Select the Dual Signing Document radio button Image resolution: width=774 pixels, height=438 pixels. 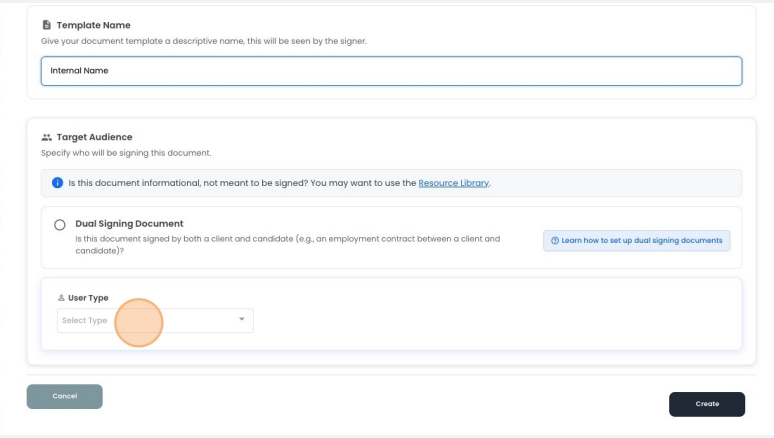[60, 225]
